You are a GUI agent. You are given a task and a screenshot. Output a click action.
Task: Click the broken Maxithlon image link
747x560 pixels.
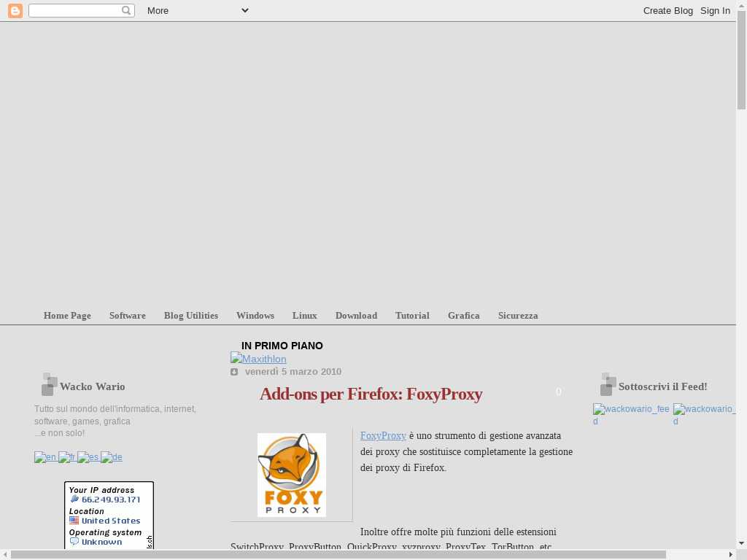click(x=258, y=359)
